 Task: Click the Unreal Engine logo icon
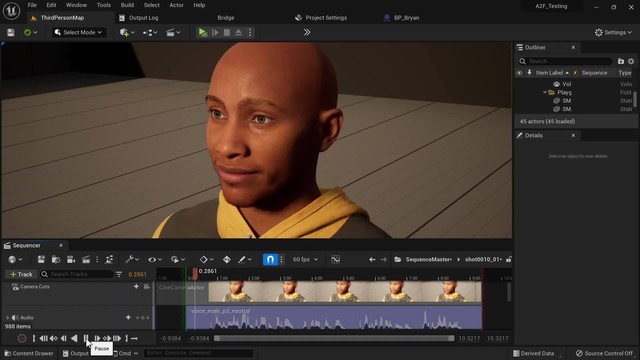point(11,11)
